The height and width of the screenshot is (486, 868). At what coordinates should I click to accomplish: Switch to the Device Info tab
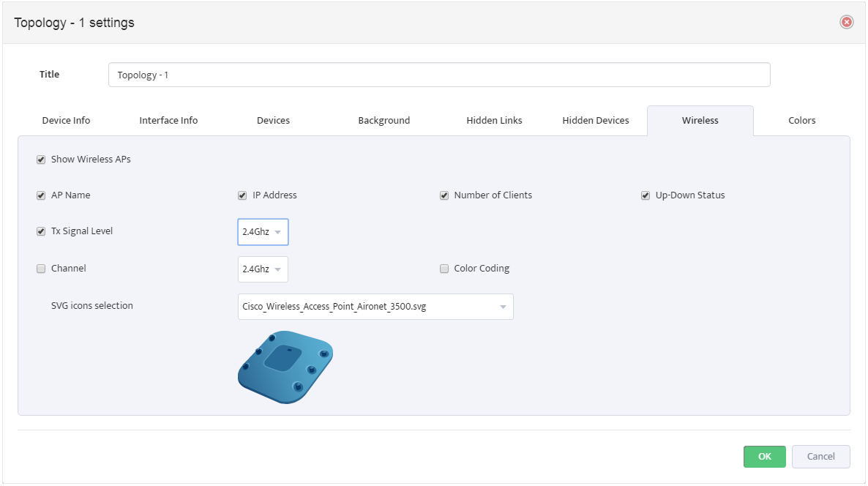pos(66,120)
